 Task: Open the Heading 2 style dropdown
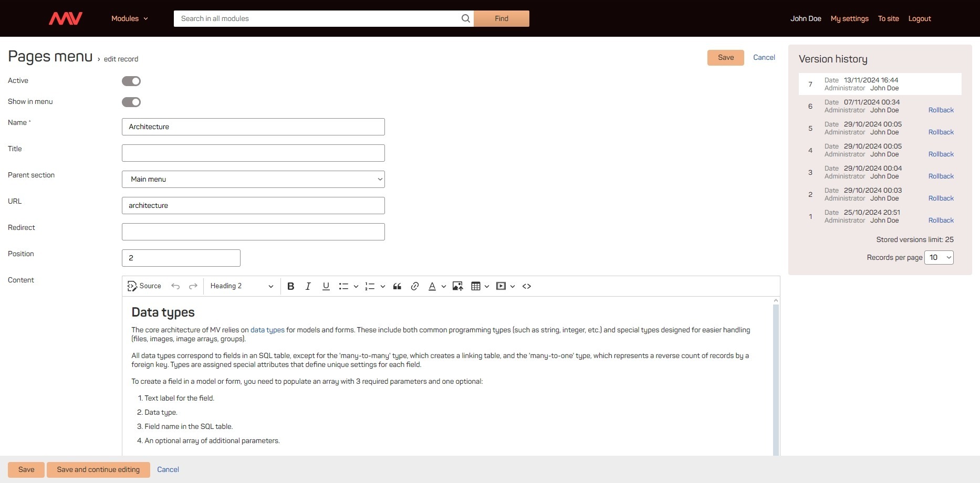click(x=242, y=286)
